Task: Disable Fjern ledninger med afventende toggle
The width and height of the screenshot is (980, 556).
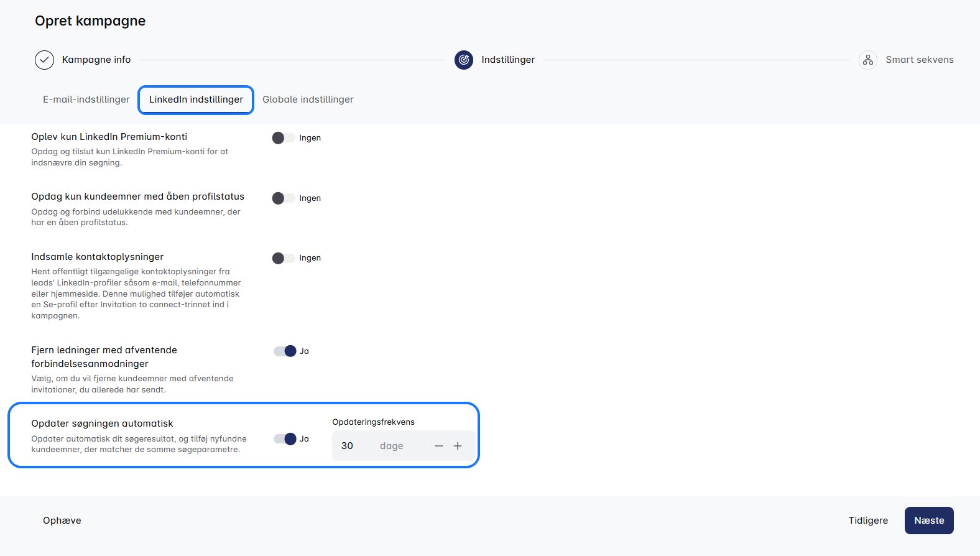Action: (285, 351)
